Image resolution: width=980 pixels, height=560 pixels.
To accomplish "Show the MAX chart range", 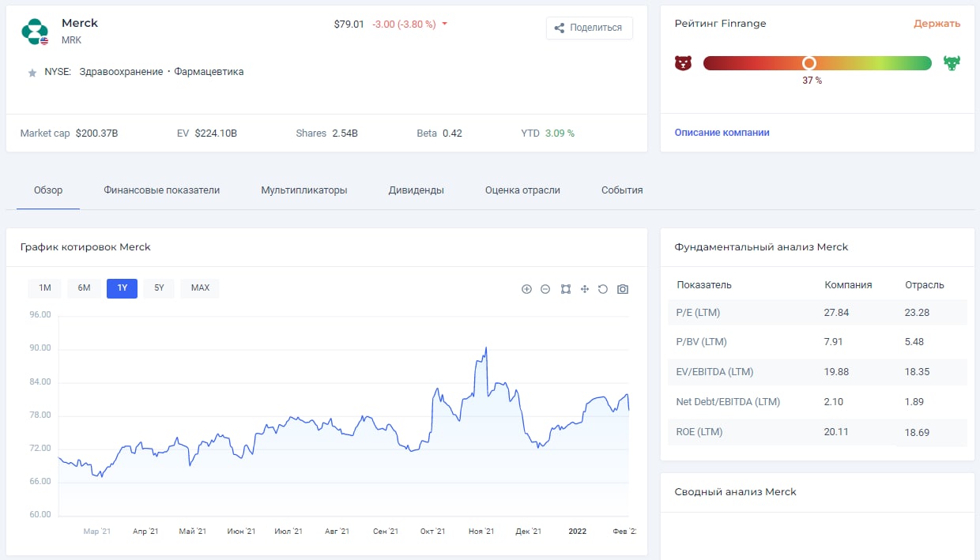I will 200,288.
